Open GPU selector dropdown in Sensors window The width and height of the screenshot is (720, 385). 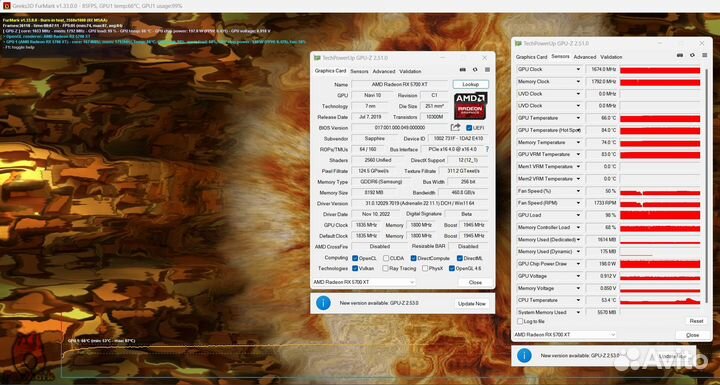point(565,335)
